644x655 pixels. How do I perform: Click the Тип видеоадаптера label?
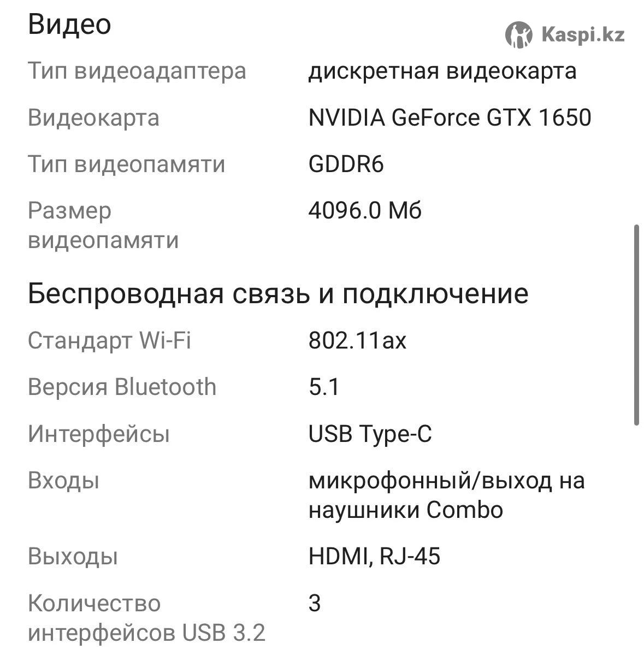click(x=137, y=71)
